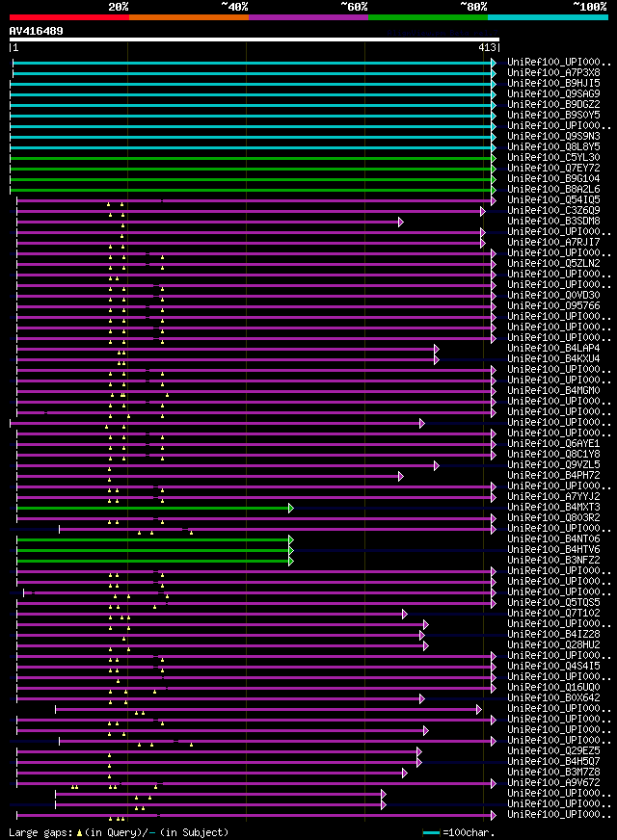Choose the UniRef100_Q803R2 entry
Screen dimensions: 617x840
553,518
